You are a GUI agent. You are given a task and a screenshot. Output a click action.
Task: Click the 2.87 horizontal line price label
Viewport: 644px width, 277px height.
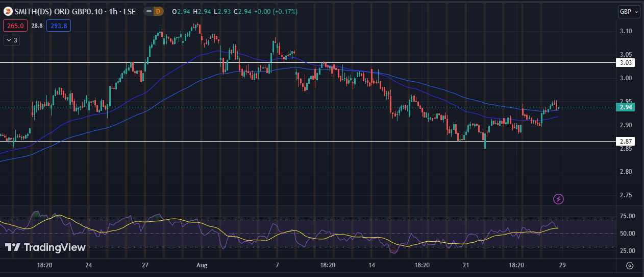point(625,141)
